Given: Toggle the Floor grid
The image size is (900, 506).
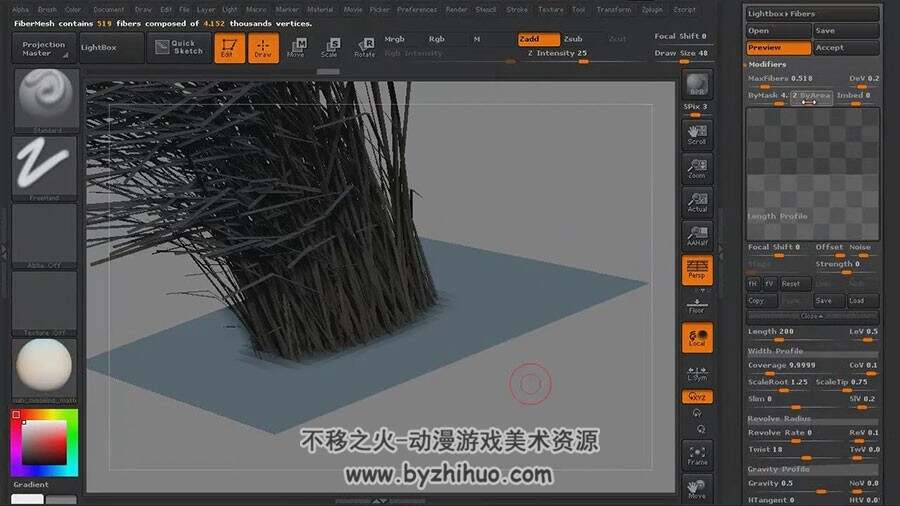Looking at the screenshot, I should point(697,305).
